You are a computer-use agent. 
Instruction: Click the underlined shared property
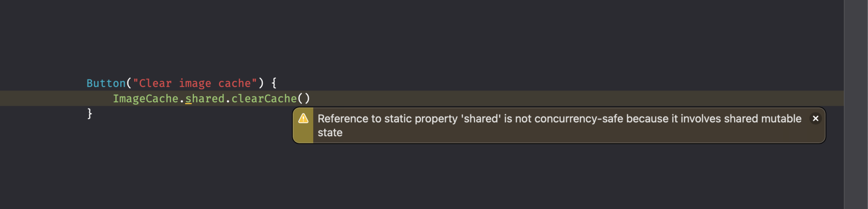pyautogui.click(x=205, y=99)
